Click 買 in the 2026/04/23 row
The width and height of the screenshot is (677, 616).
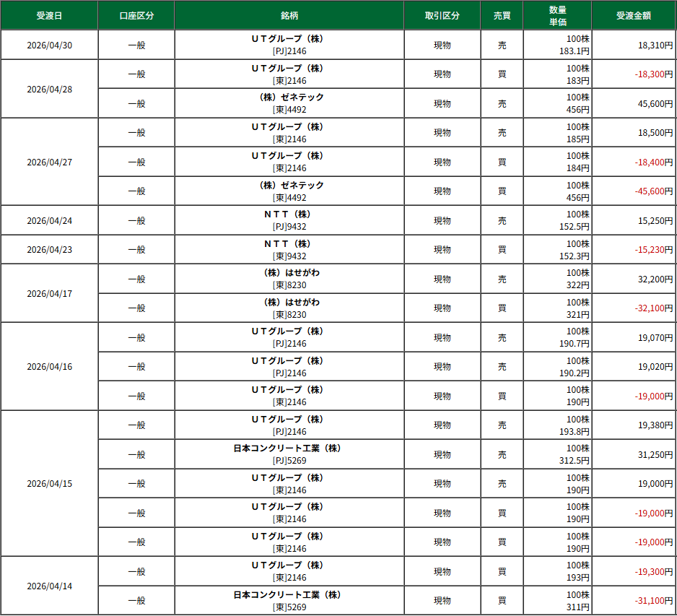pos(502,250)
